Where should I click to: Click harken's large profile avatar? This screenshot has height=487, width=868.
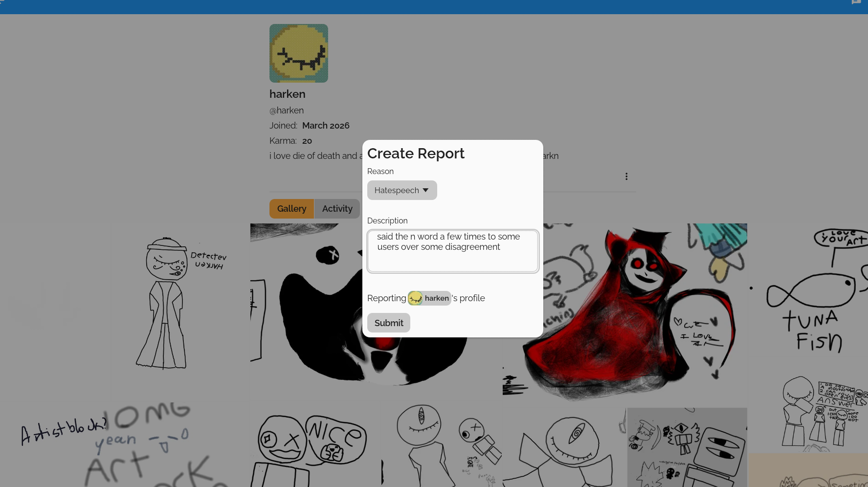tap(298, 53)
